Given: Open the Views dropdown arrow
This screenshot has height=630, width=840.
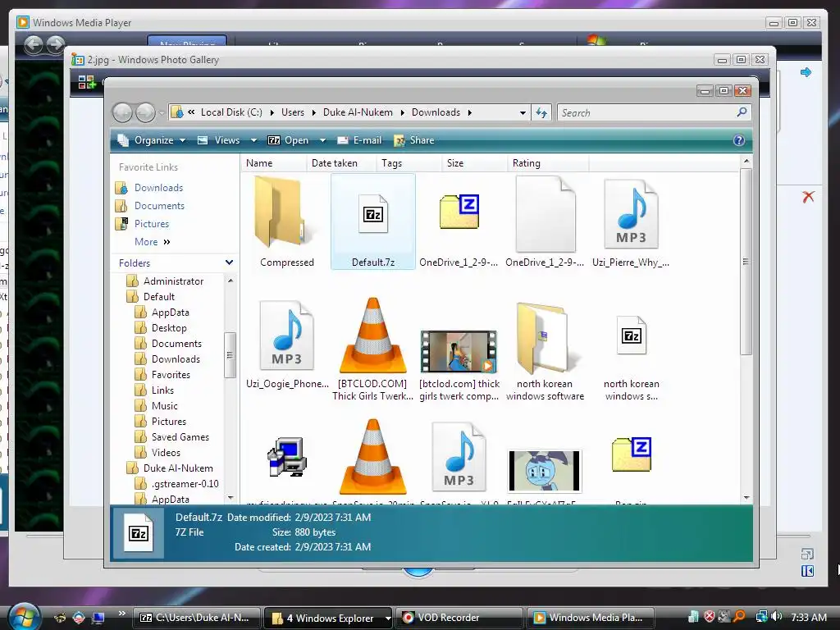Looking at the screenshot, I should pyautogui.click(x=254, y=140).
